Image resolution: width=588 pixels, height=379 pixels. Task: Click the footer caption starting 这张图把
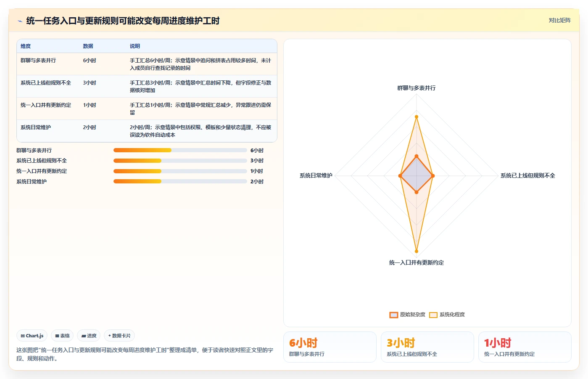(x=145, y=354)
